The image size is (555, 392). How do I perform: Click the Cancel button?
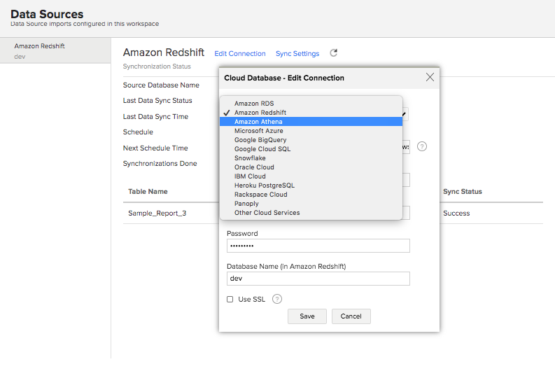[351, 316]
